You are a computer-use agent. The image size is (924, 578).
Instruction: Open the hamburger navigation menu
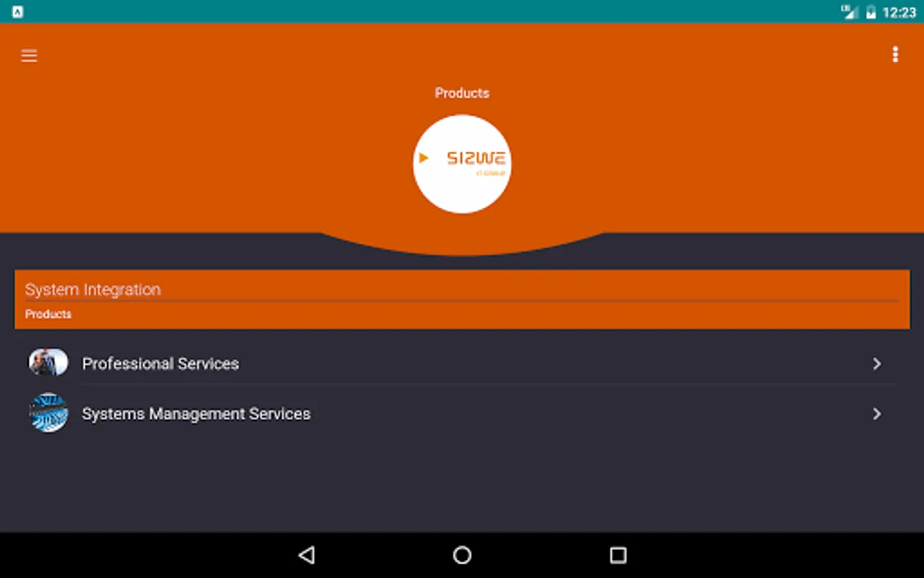pos(29,56)
